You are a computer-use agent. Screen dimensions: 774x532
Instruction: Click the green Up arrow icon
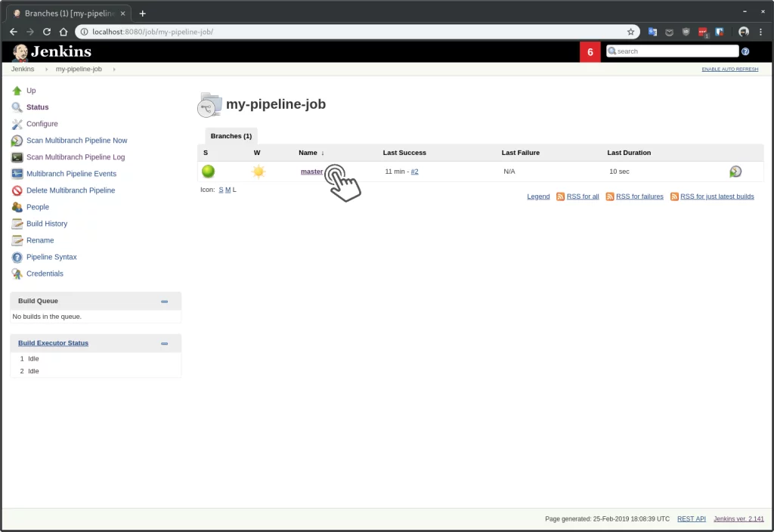[17, 91]
